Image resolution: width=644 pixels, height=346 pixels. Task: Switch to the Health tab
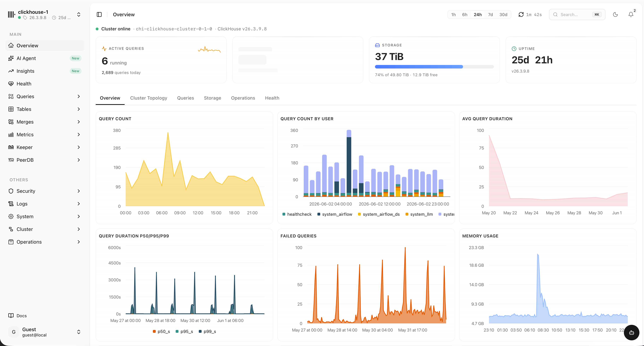(272, 98)
